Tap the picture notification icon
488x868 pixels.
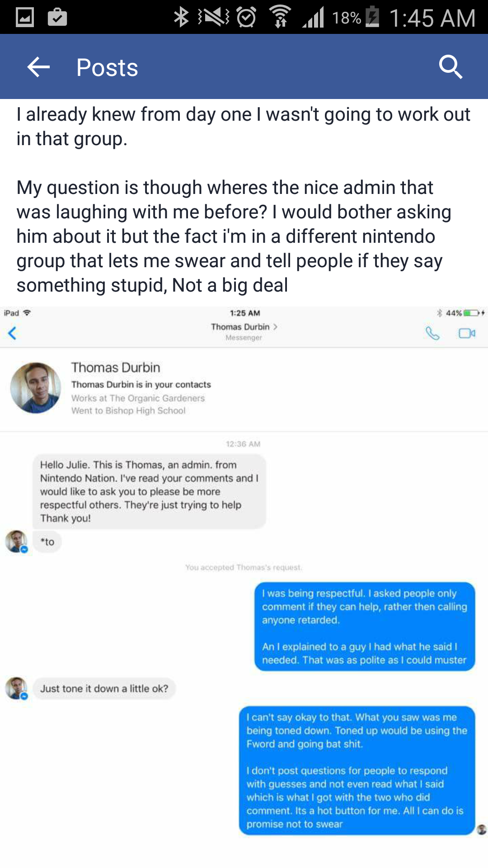pos(25,18)
